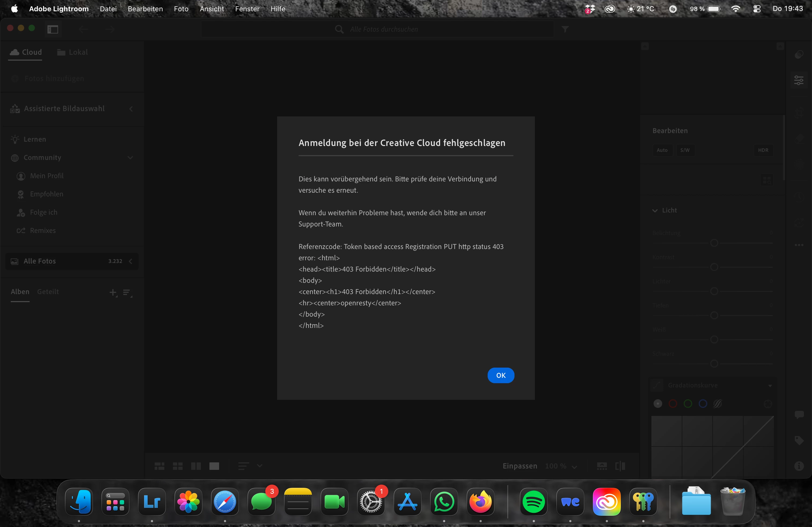Open the sort order dropdown in bottom toolbar
Viewport: 812px width, 527px height.
point(250,466)
